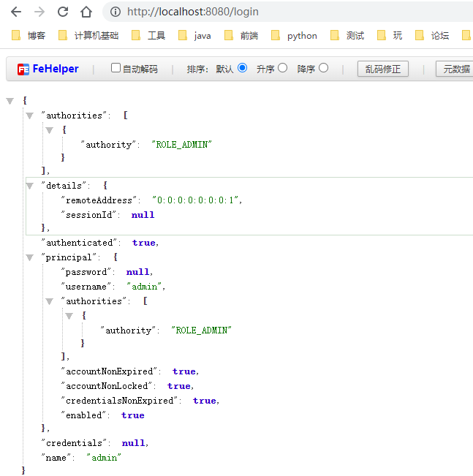Click the FeHelper logo icon
This screenshot has width=473, height=476.
click(23, 69)
